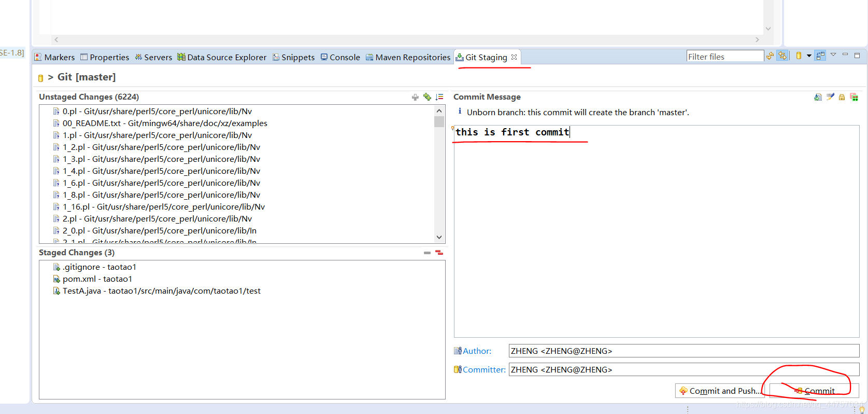
Task: Open the Git Staging View Menu triangle
Action: 833,54
